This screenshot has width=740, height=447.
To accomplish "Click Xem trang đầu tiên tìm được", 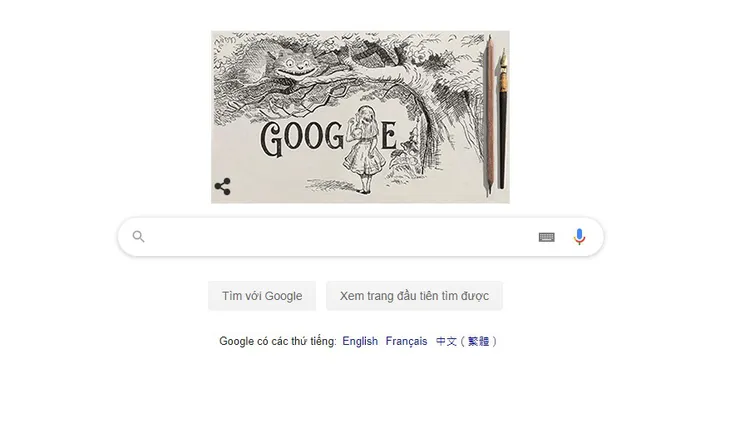I will pyautogui.click(x=414, y=296).
